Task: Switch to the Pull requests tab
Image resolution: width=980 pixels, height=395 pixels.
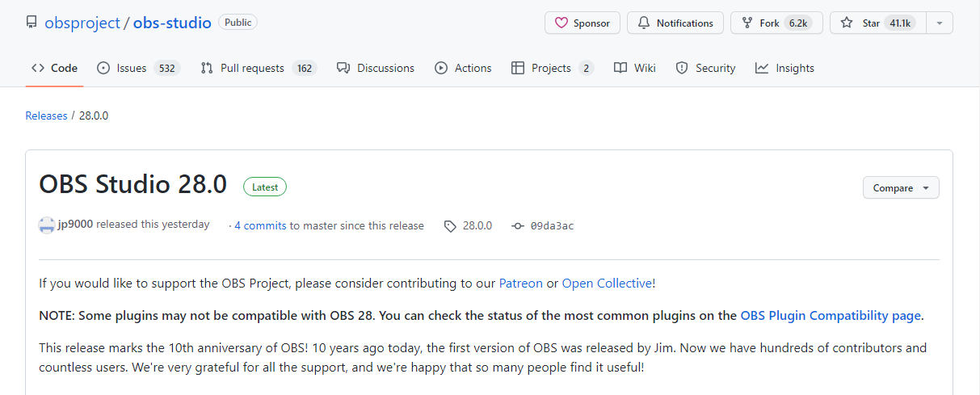Action: click(259, 68)
